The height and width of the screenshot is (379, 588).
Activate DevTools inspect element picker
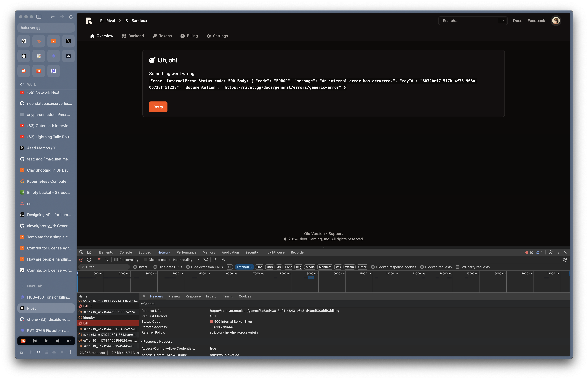(x=82, y=252)
